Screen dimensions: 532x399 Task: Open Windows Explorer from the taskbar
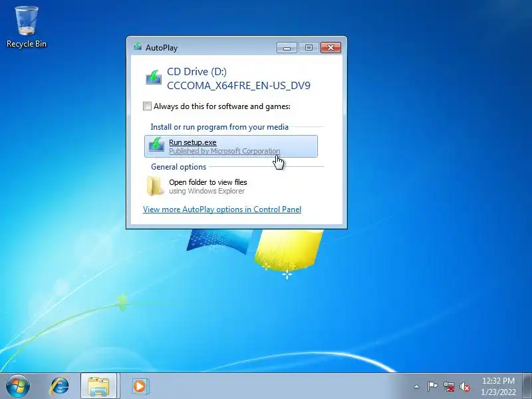[98, 386]
